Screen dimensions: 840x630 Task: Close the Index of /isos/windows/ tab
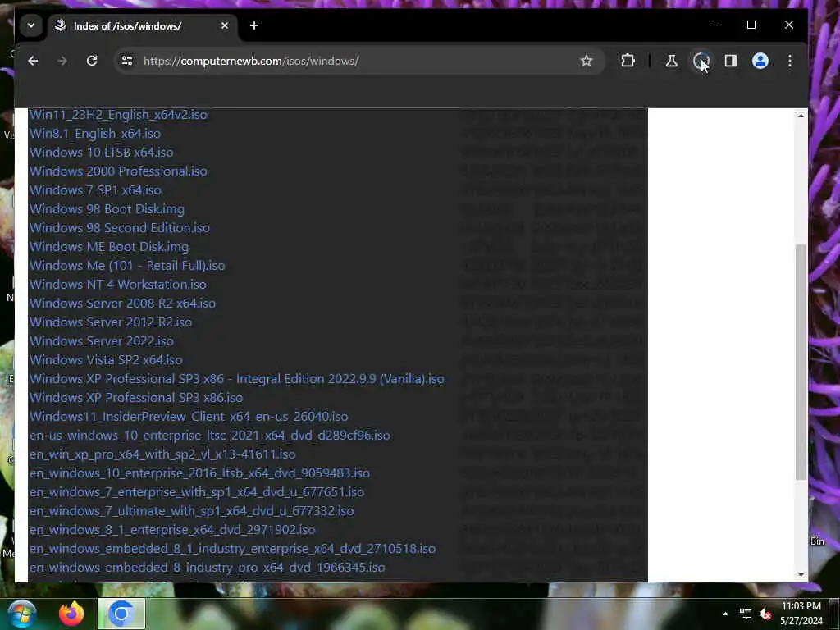(225, 25)
